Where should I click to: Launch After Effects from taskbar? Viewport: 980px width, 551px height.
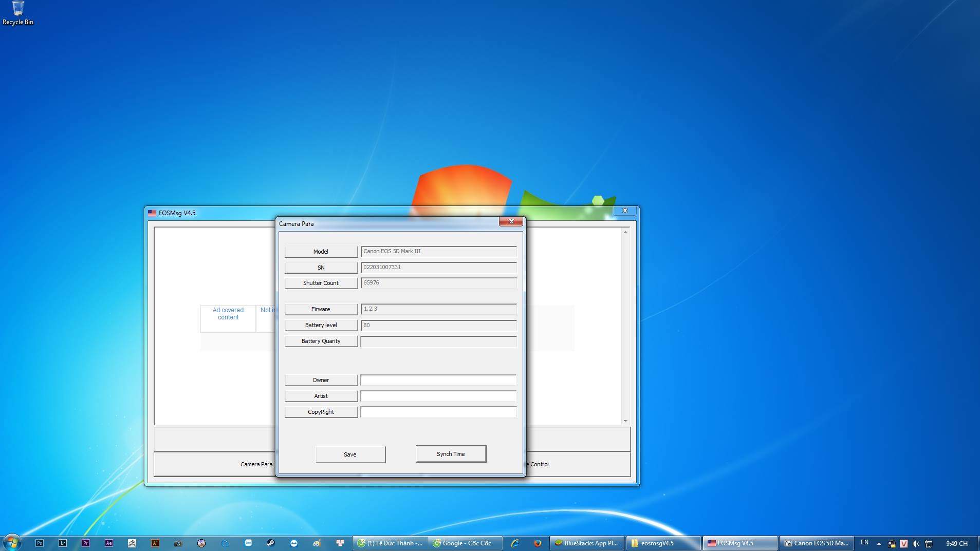(x=109, y=543)
